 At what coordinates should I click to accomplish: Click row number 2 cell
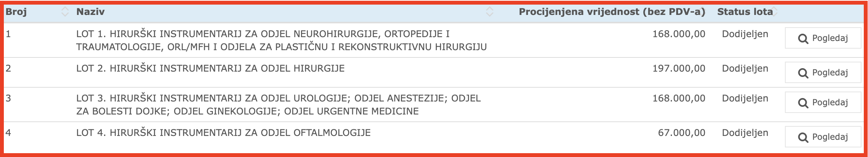coord(8,69)
